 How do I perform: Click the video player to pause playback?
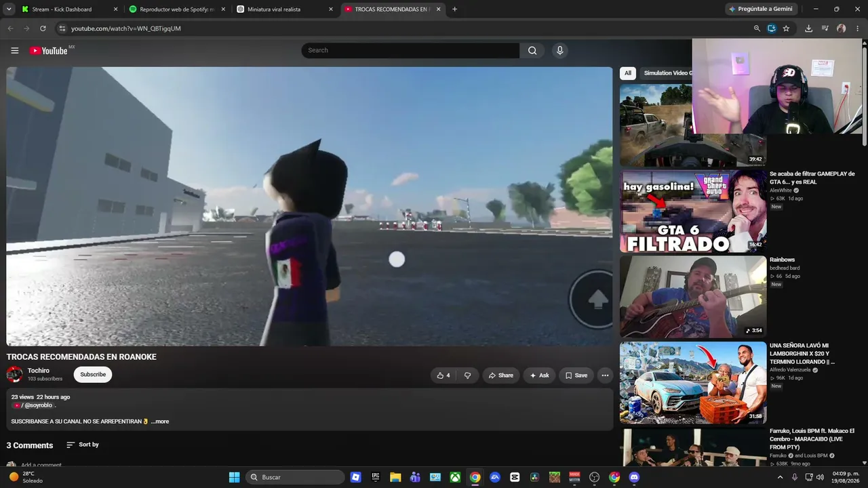click(309, 206)
